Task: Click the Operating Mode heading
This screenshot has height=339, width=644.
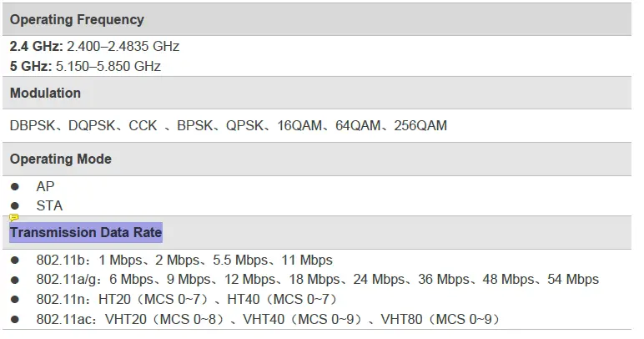Action: [x=60, y=159]
